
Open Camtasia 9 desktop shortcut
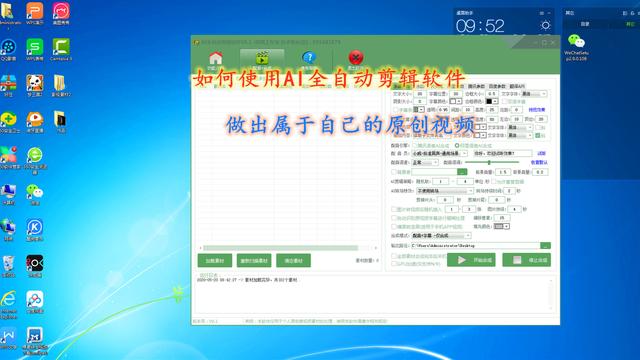[x=61, y=47]
